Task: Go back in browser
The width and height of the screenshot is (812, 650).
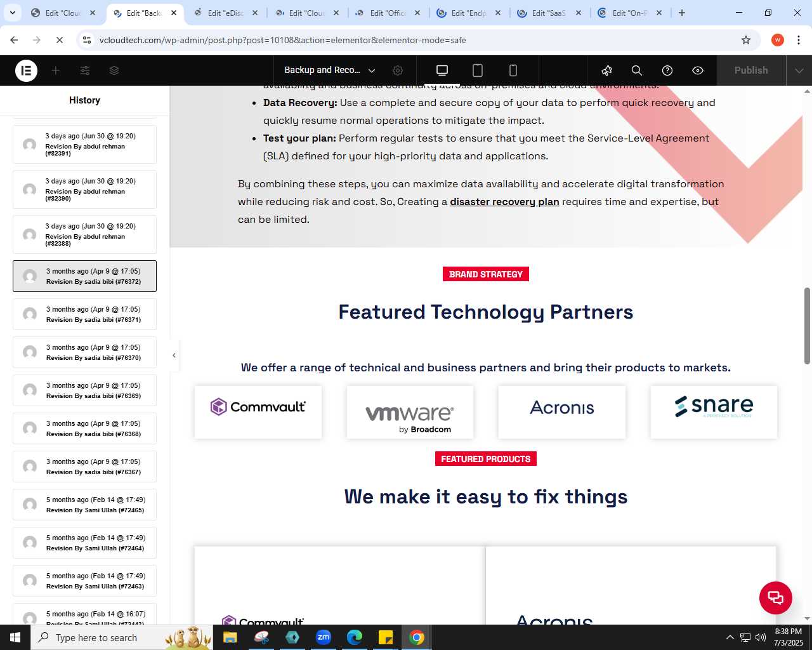Action: click(x=14, y=40)
